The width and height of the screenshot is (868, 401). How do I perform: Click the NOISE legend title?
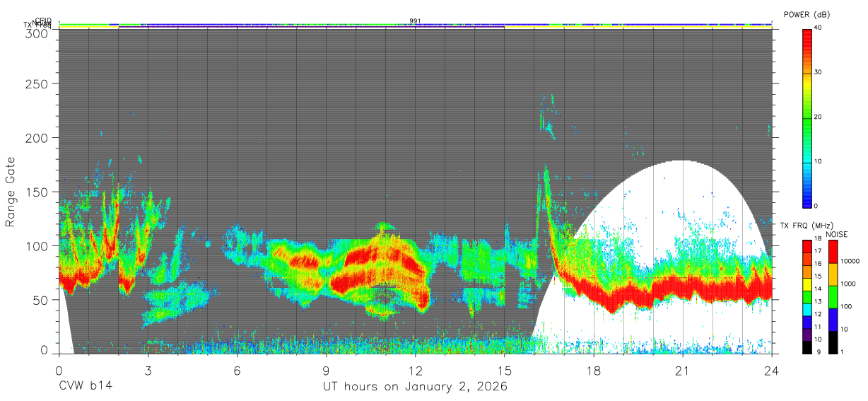click(837, 234)
